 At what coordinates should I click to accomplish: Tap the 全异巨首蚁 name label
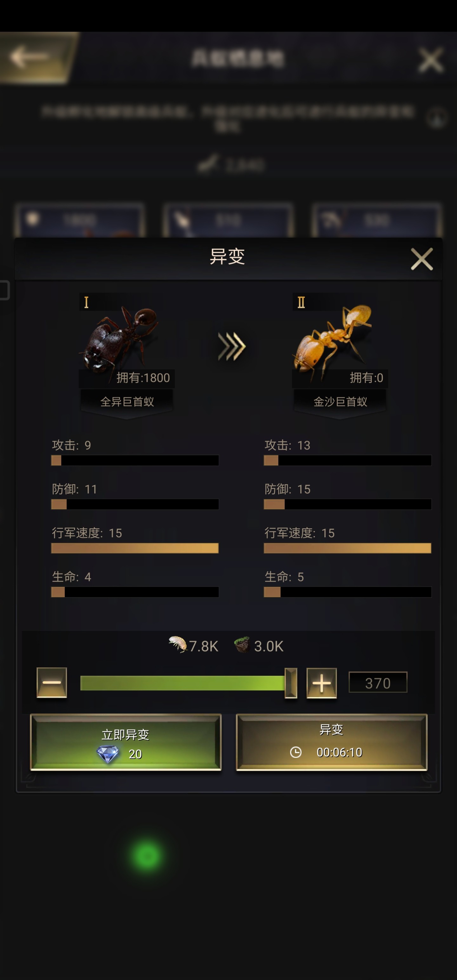pyautogui.click(x=127, y=402)
